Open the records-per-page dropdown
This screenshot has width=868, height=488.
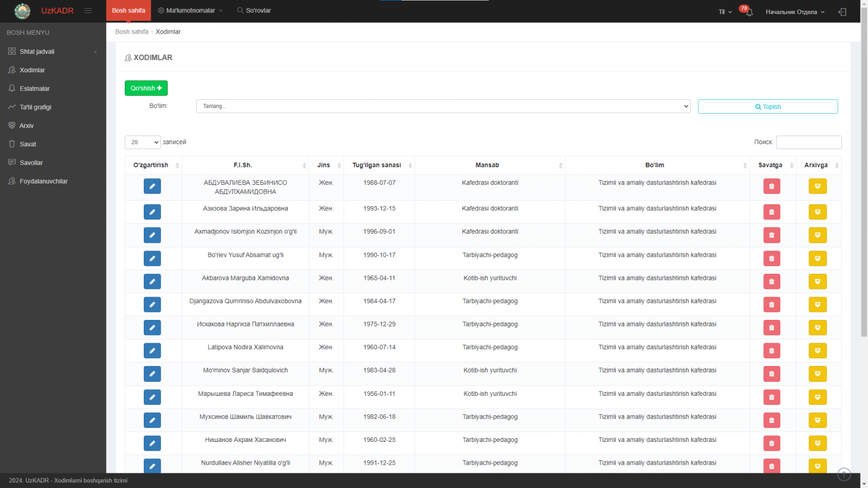pyautogui.click(x=143, y=142)
